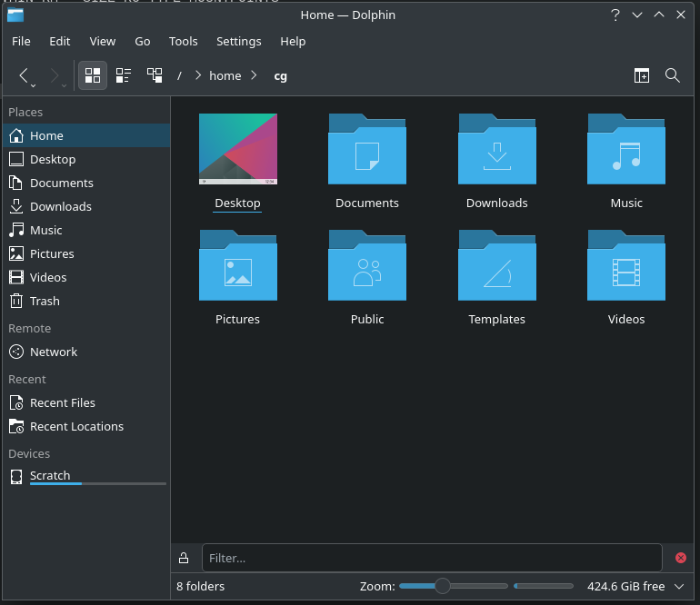Open the Settings menu
700x605 pixels.
238,41
